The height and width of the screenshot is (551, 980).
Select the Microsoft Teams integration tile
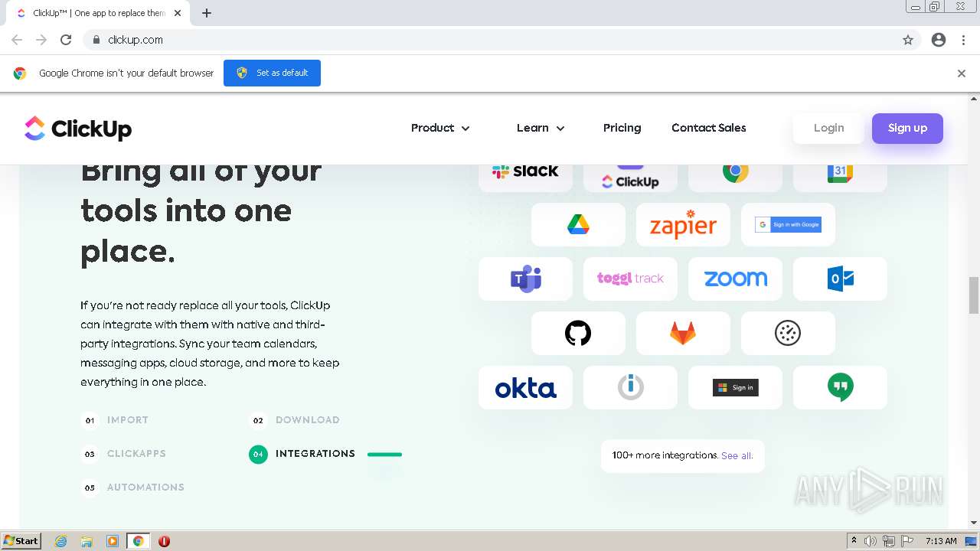tap(525, 279)
